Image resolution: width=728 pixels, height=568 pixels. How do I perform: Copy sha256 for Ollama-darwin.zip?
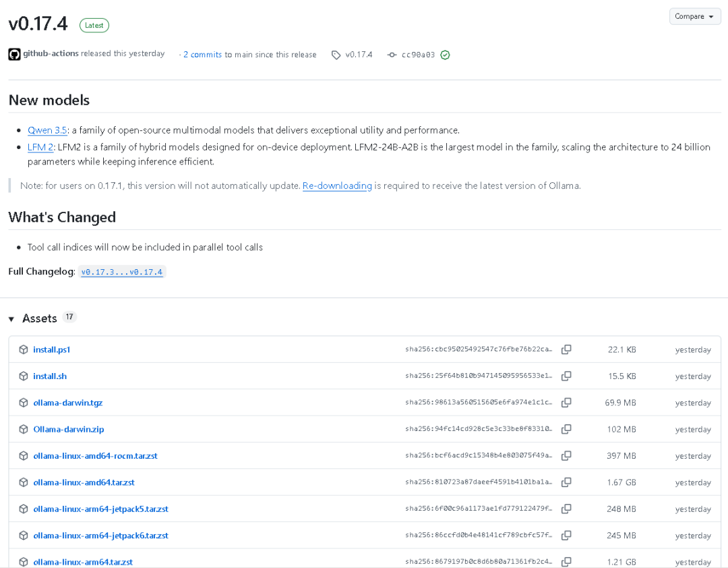(566, 429)
